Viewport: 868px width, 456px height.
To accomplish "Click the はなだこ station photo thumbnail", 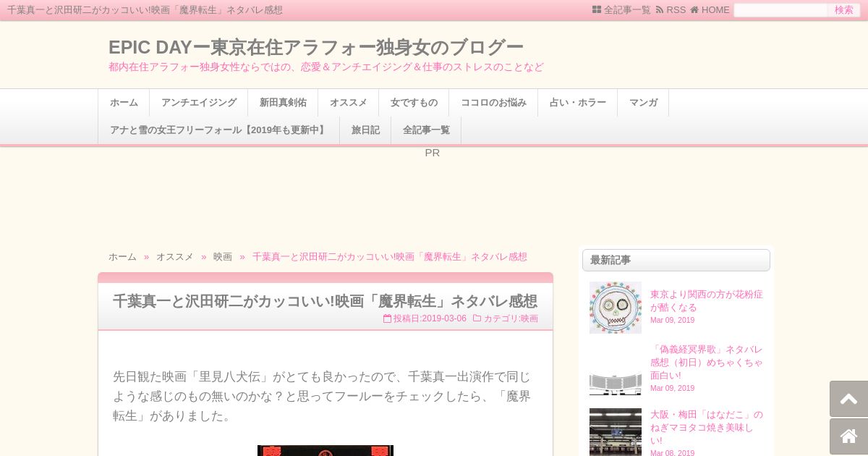I will tap(616, 432).
